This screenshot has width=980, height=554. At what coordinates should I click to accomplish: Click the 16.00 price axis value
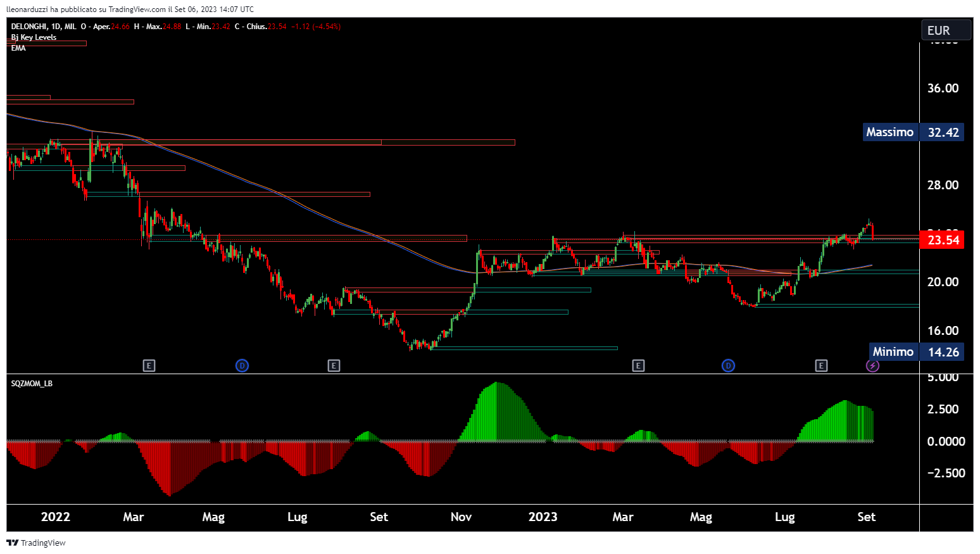click(943, 331)
